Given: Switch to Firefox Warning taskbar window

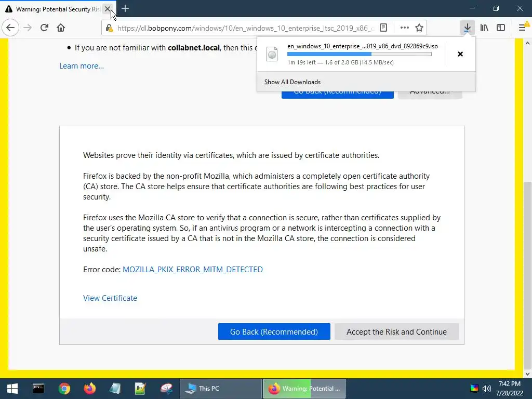Looking at the screenshot, I should 304,389.
